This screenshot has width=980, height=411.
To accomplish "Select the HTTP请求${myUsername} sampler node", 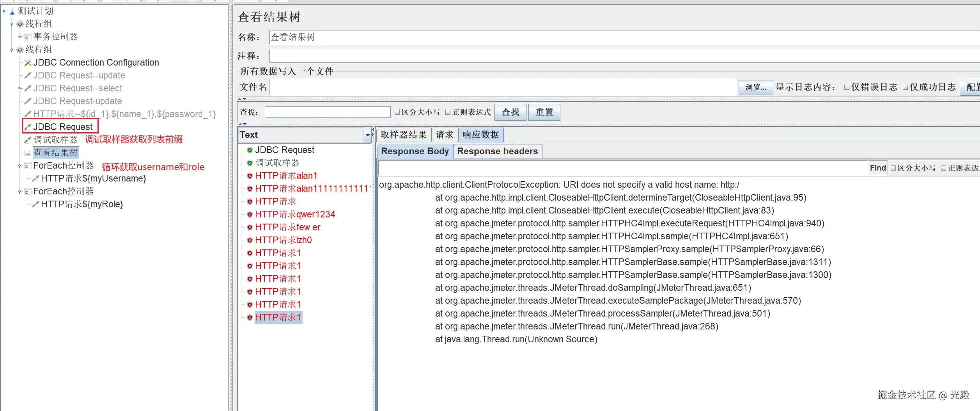I will [94, 179].
